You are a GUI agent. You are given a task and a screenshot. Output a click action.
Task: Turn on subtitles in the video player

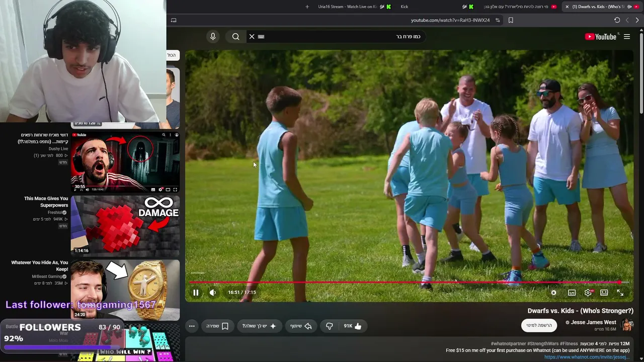coord(572,293)
